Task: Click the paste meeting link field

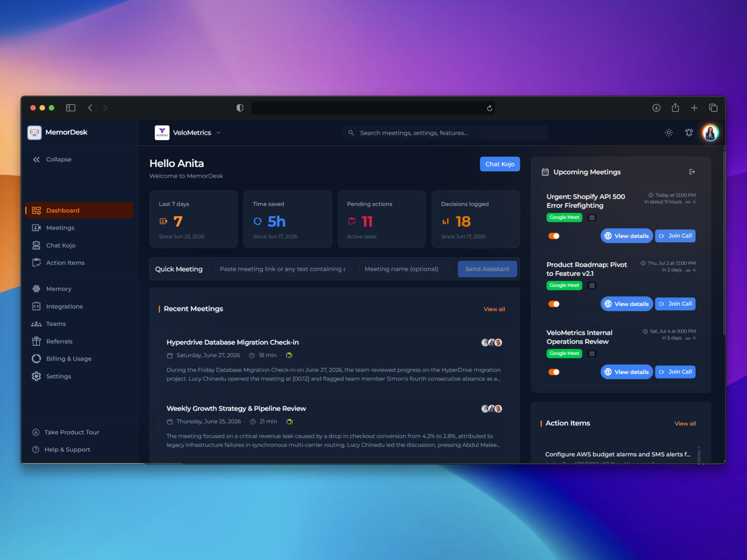Action: click(282, 269)
